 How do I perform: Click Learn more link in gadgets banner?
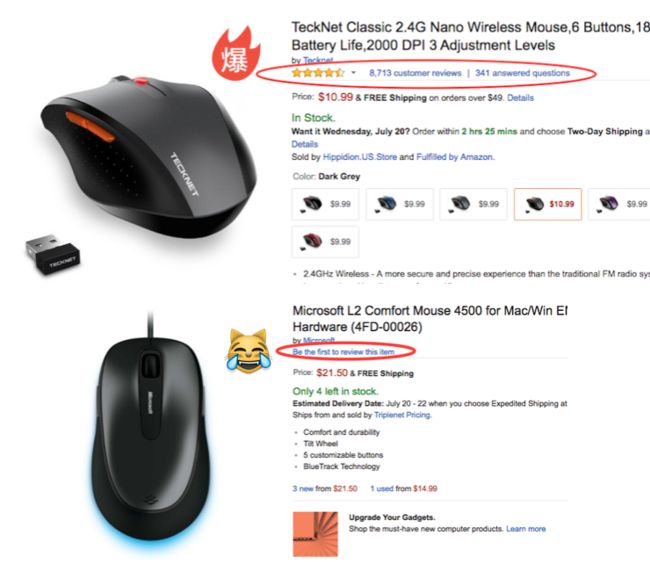click(x=526, y=529)
